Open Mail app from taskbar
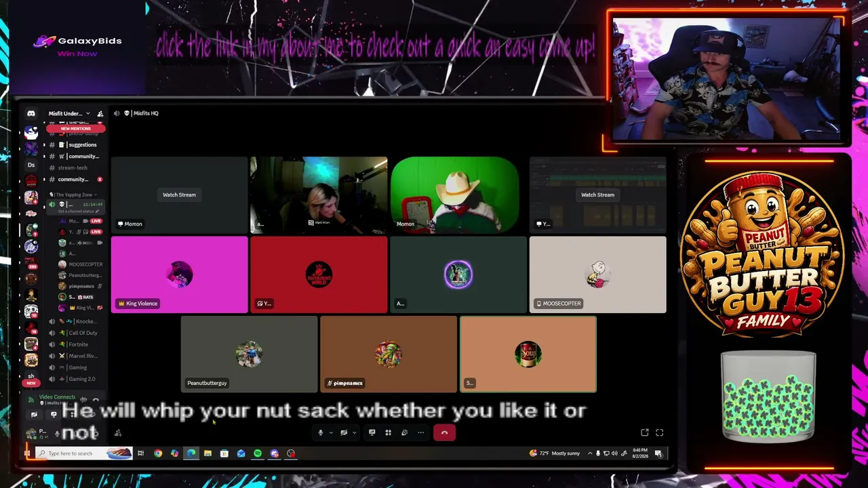The width and height of the screenshot is (868, 488). click(241, 453)
